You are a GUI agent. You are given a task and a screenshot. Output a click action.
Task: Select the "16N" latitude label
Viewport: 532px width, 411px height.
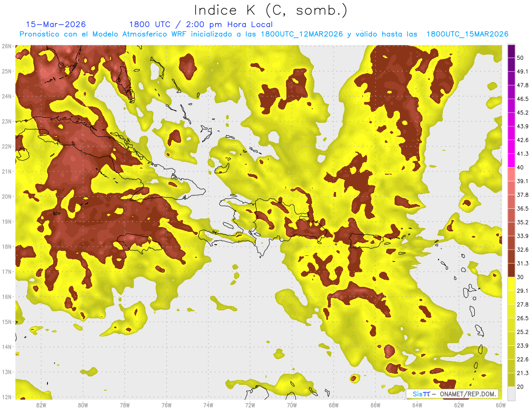6,297
